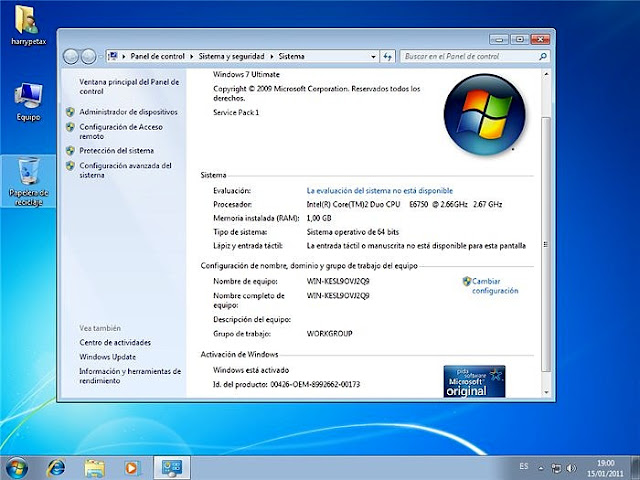Open Configuración avanzada del sistema link
Viewport: 640px width, 480px height.
pyautogui.click(x=125, y=170)
